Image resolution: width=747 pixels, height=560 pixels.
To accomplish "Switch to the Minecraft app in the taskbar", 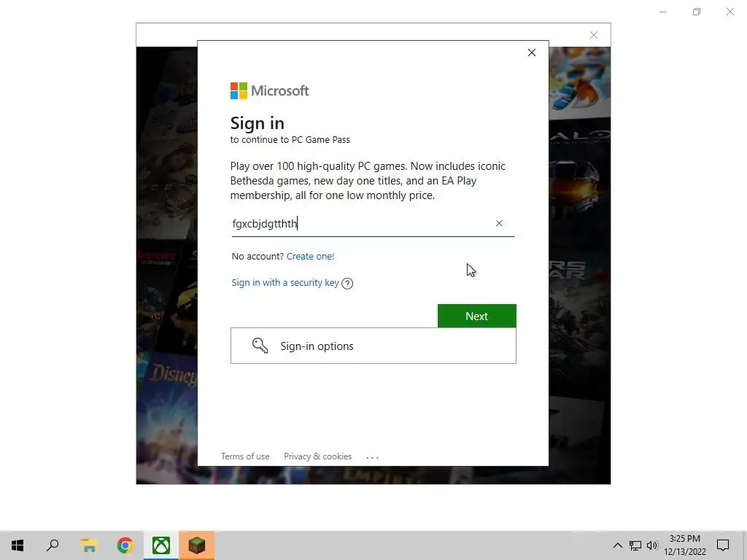I will tap(197, 545).
